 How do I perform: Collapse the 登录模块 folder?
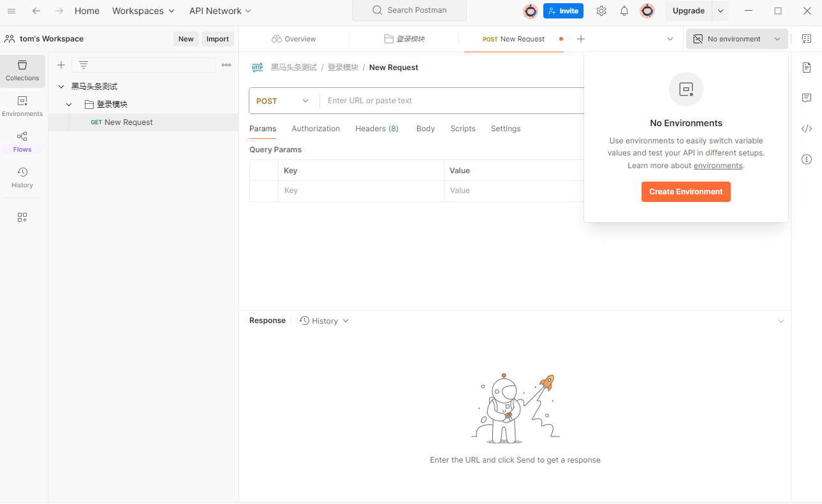tap(70, 104)
